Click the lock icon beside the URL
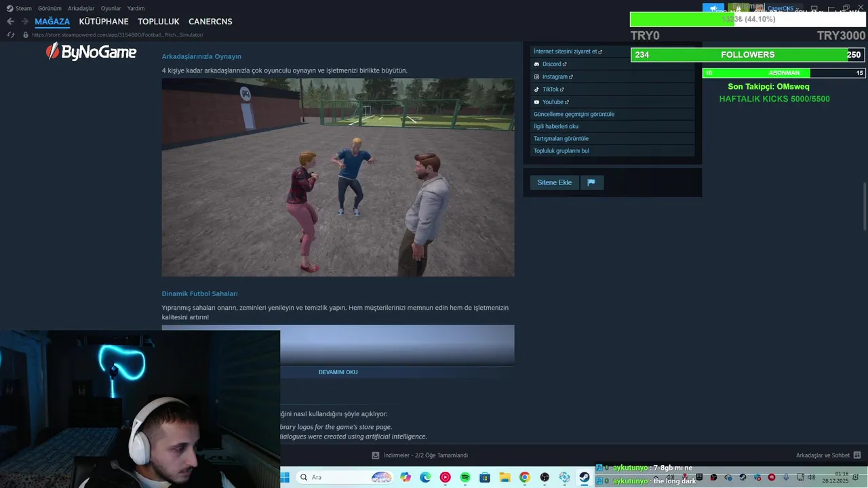The width and height of the screenshot is (868, 488). (x=26, y=35)
